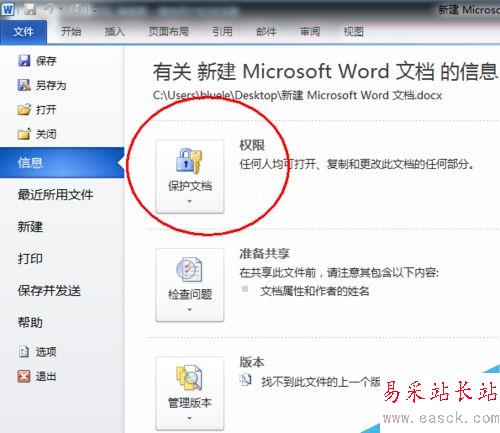500x433 pixels.
Task: Click the Save As (另存为) icon
Action: [x=24, y=85]
